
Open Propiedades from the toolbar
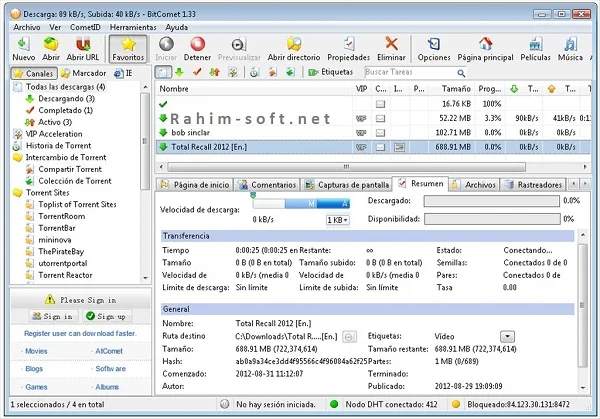[348, 49]
